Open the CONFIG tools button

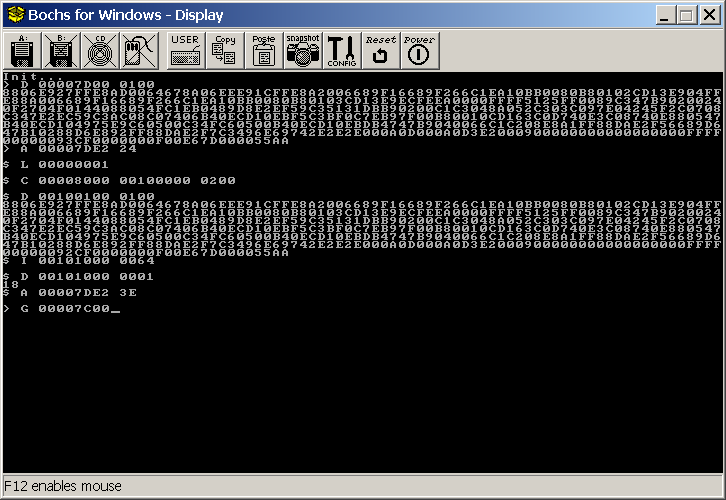pyautogui.click(x=341, y=50)
